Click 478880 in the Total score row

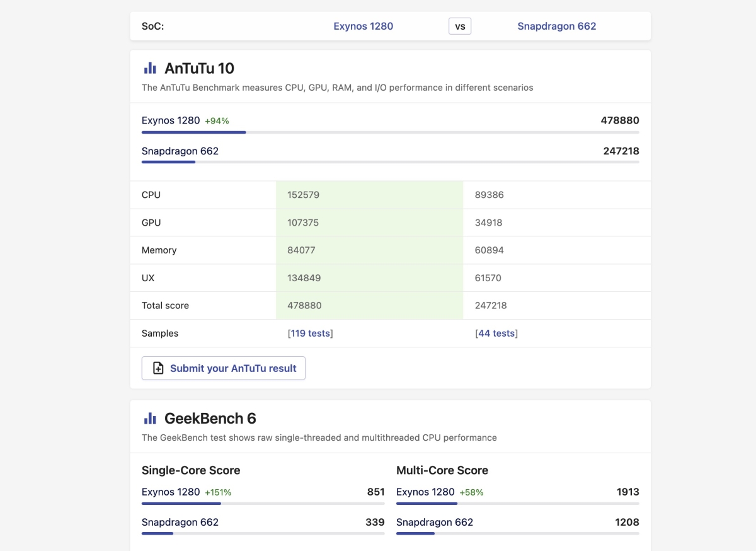(304, 306)
